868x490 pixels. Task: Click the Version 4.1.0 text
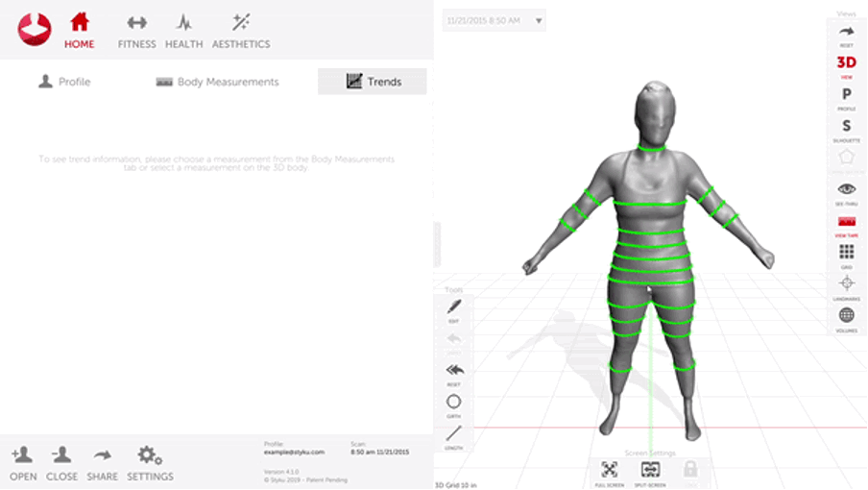(281, 472)
